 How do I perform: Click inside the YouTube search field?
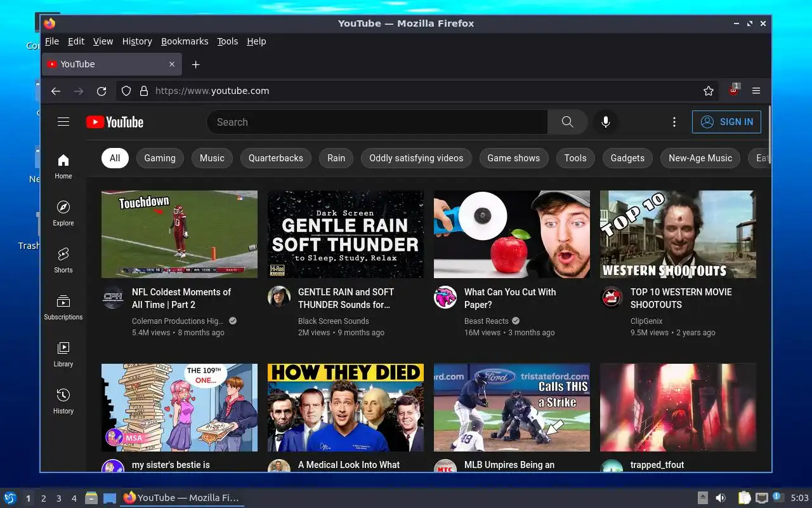point(377,122)
